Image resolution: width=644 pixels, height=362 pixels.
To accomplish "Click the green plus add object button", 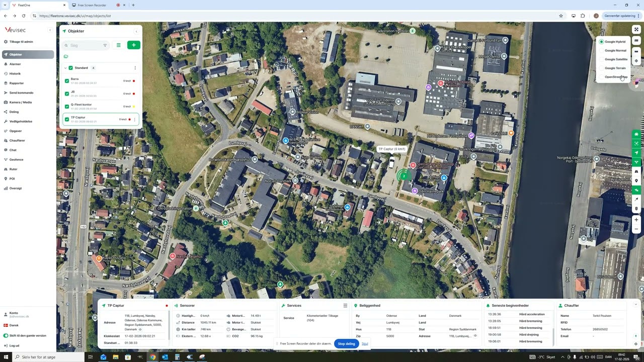I will (133, 45).
